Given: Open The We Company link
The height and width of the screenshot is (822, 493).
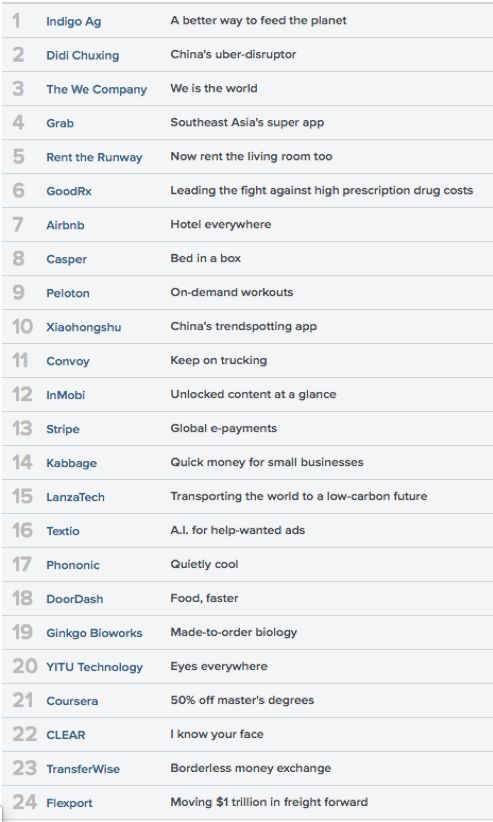Looking at the screenshot, I should coord(97,90).
